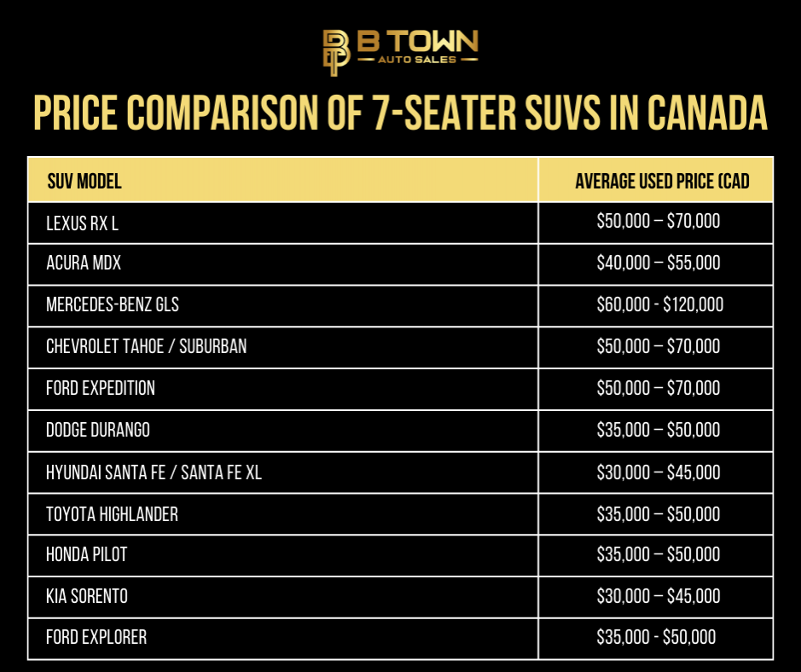Select the $60,000 - $120,000 price cell

pos(656,306)
